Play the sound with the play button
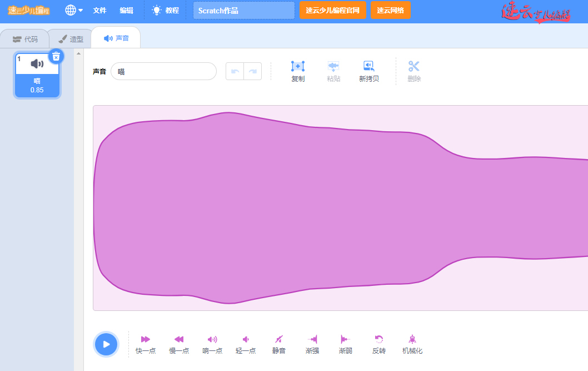 [106, 344]
